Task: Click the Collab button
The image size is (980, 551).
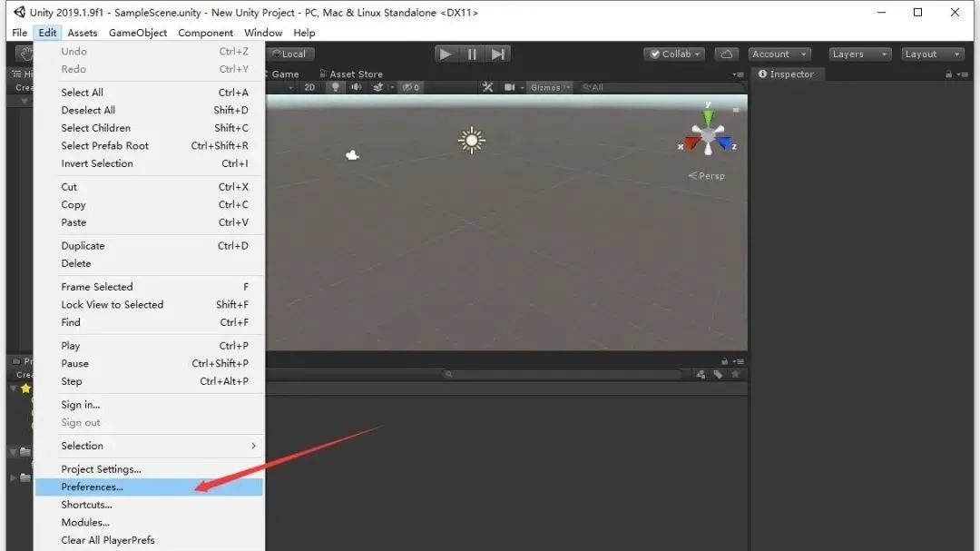Action: tap(673, 54)
